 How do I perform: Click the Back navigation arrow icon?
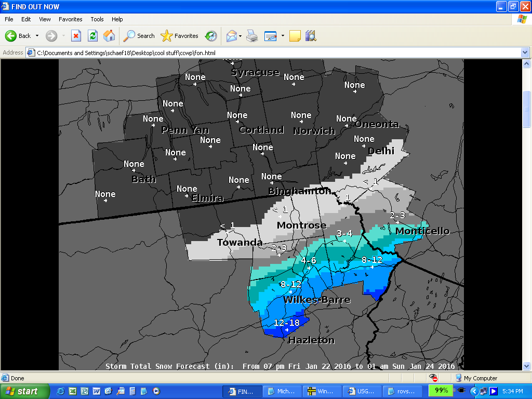point(11,36)
